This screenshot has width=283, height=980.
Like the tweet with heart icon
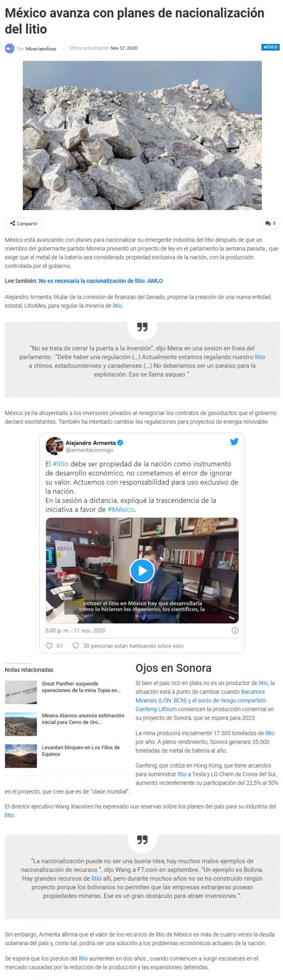50,646
